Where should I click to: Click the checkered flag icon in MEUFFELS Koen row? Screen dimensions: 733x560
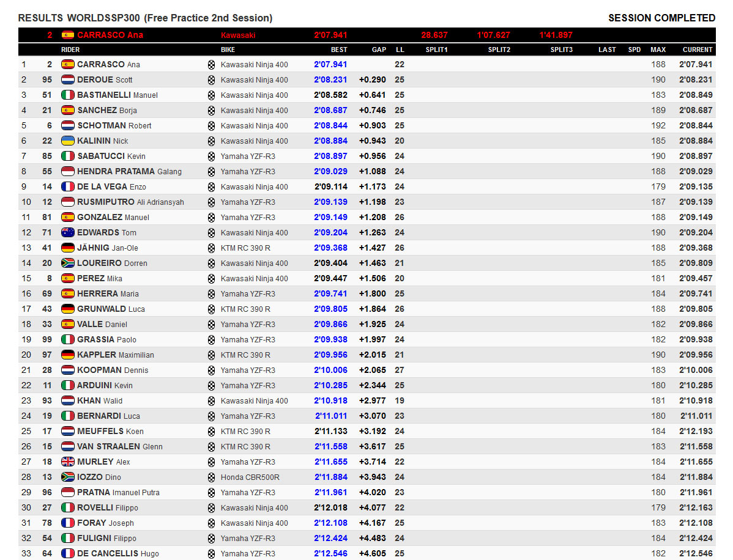pyautogui.click(x=211, y=432)
